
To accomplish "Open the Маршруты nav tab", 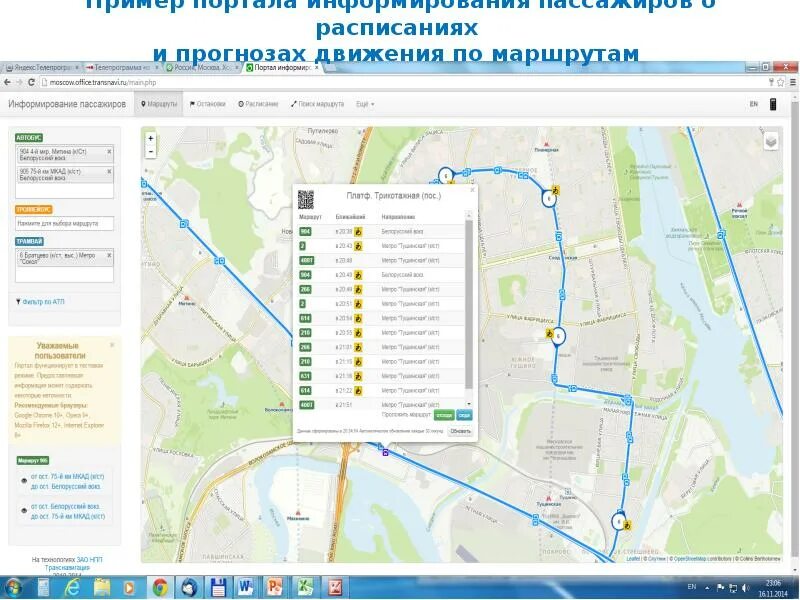I will (159, 104).
